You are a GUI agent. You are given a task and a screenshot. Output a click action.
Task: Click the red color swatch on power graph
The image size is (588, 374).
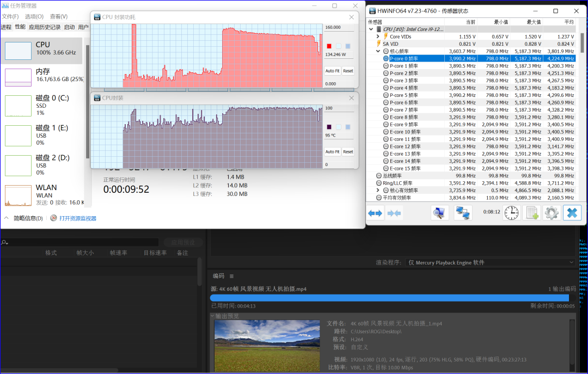[x=329, y=46]
